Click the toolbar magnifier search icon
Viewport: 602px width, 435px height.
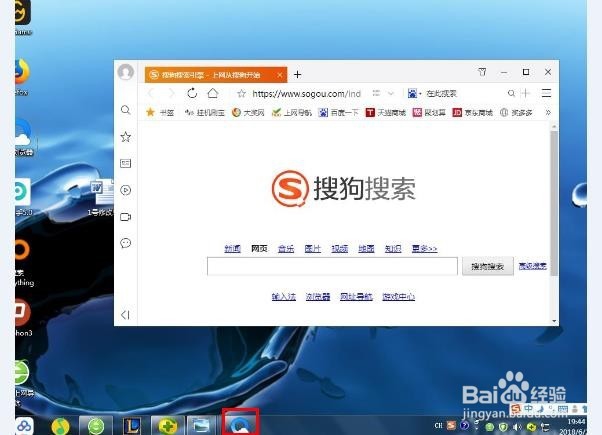point(511,93)
